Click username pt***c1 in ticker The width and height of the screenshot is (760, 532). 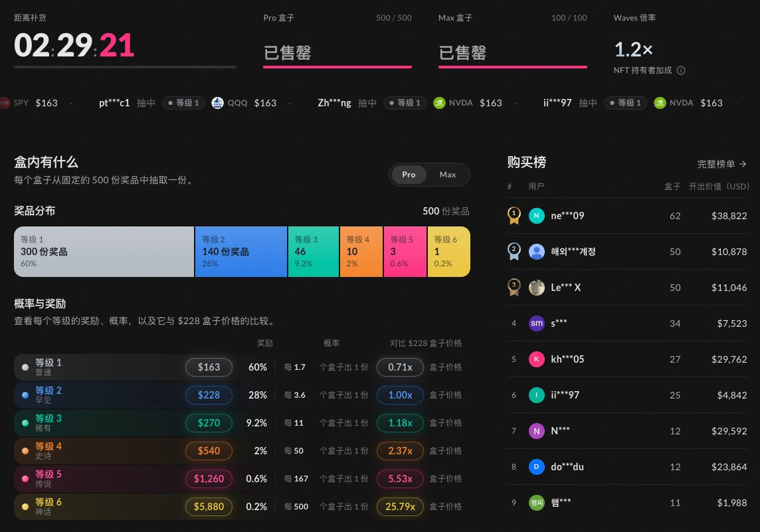(114, 103)
